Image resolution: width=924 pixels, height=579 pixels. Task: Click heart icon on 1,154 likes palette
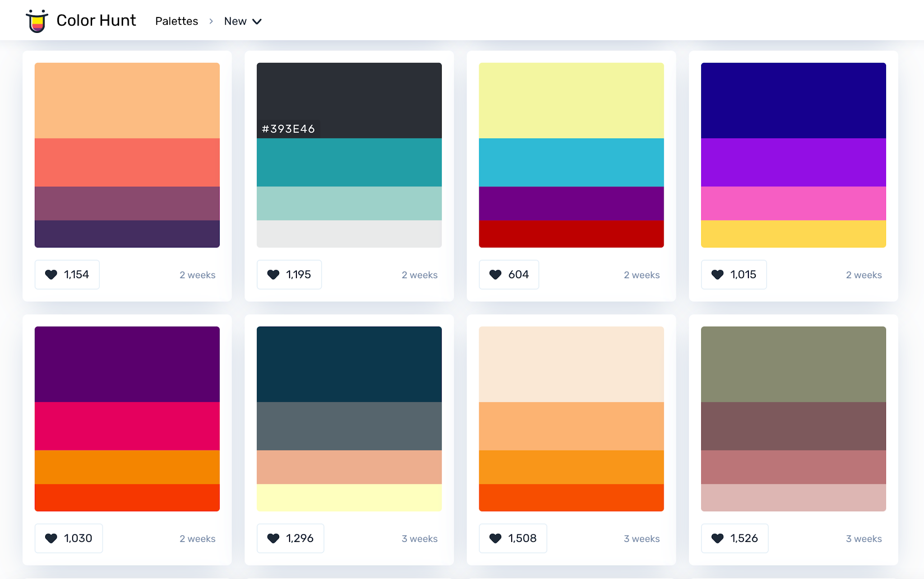click(x=51, y=275)
